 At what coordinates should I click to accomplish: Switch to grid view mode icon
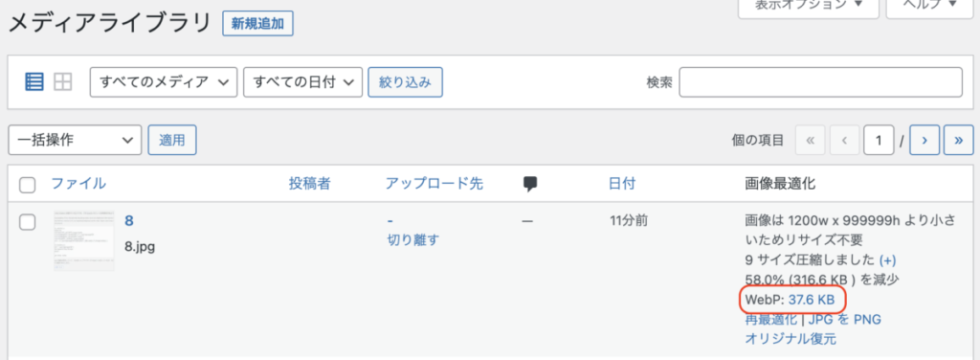click(63, 82)
